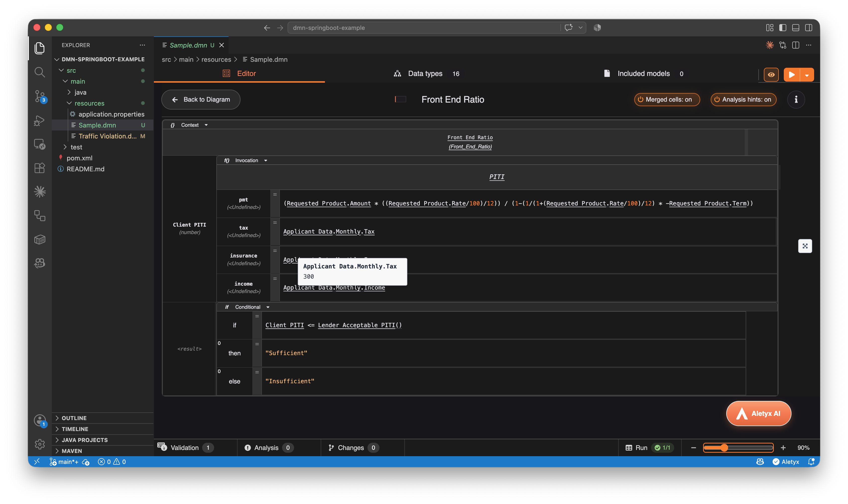Image resolution: width=848 pixels, height=504 pixels.
Task: Open the Analysis panel tab
Action: 269,448
